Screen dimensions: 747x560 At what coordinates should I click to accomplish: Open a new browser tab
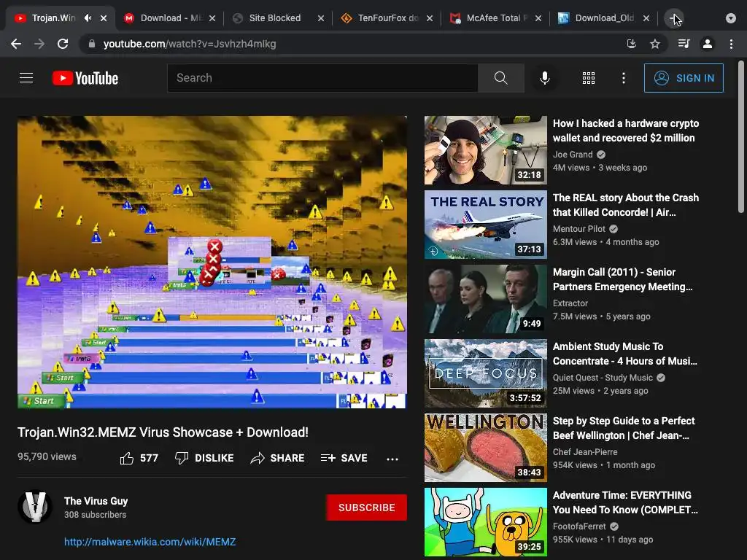[673, 18]
